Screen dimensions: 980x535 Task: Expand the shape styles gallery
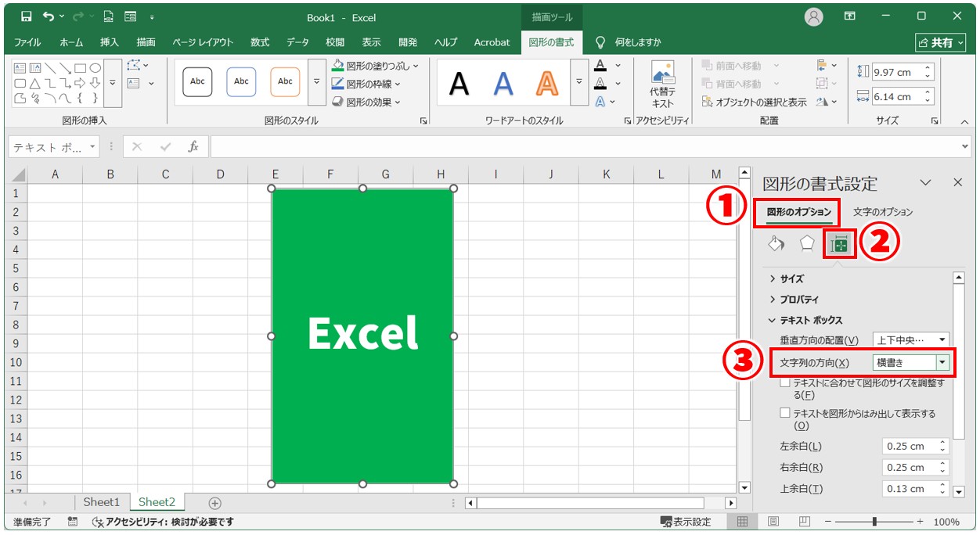[x=316, y=82]
